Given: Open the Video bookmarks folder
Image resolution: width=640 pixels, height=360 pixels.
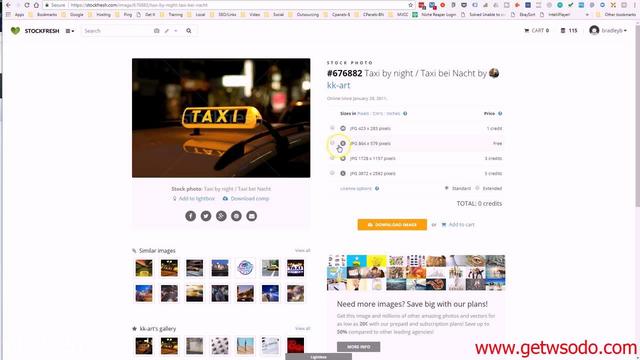Looking at the screenshot, I should point(251,14).
